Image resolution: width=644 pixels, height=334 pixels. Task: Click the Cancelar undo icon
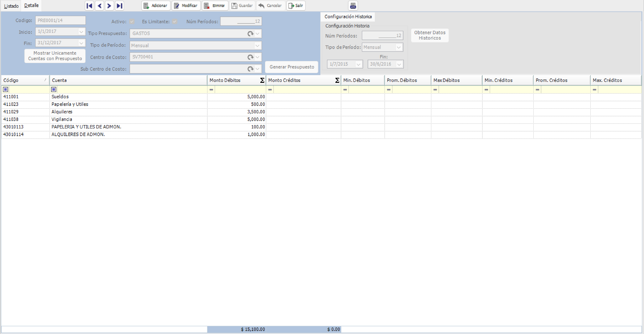[x=262, y=6]
